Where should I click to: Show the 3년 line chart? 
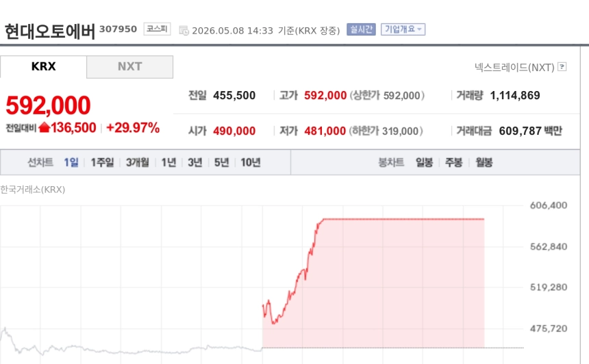pyautogui.click(x=195, y=162)
